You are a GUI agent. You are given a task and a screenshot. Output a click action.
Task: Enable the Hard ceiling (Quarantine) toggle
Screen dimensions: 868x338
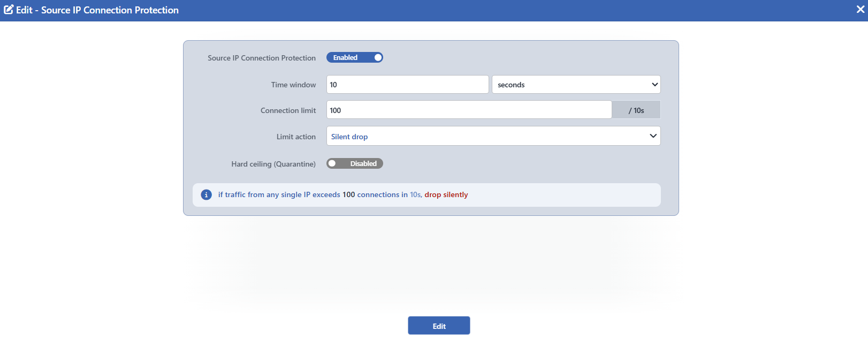pos(355,163)
